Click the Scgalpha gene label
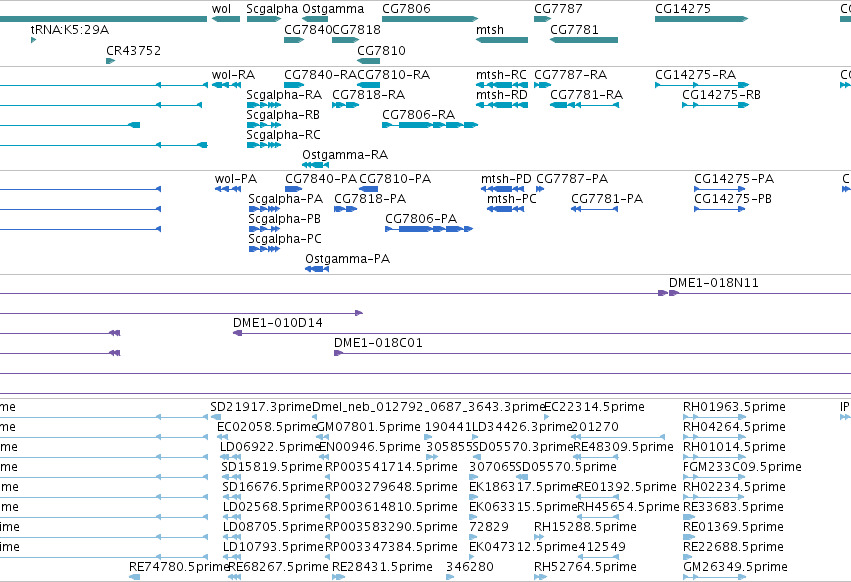The image size is (851, 582). click(272, 9)
